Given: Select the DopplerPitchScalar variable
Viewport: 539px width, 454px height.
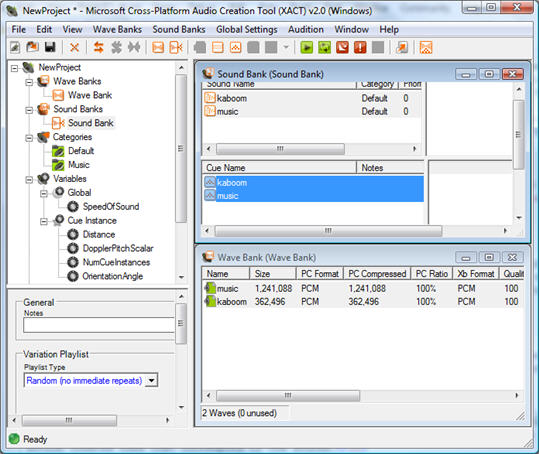Looking at the screenshot, I should 118,248.
